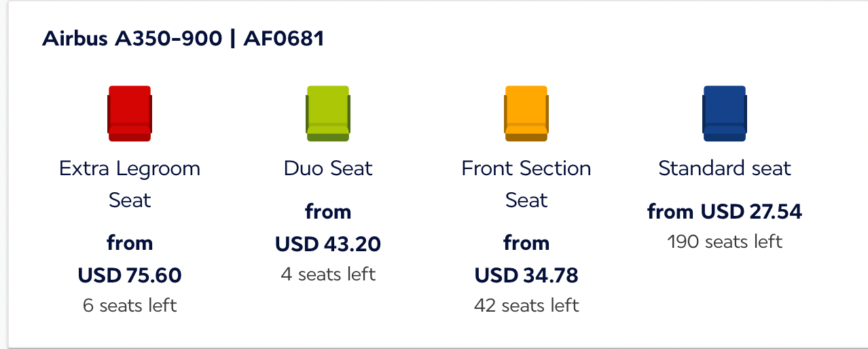Viewport: 868px width, 349px height.
Task: Click the 4 seats left text
Action: (x=328, y=274)
